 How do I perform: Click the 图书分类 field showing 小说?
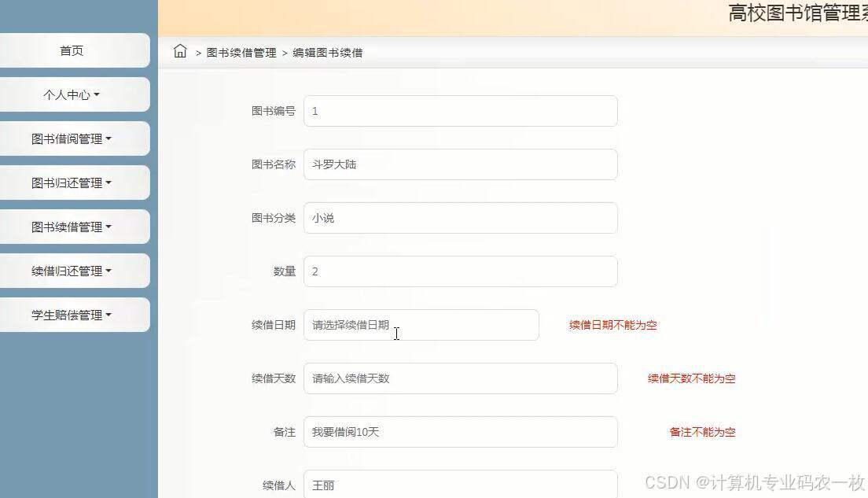(460, 218)
